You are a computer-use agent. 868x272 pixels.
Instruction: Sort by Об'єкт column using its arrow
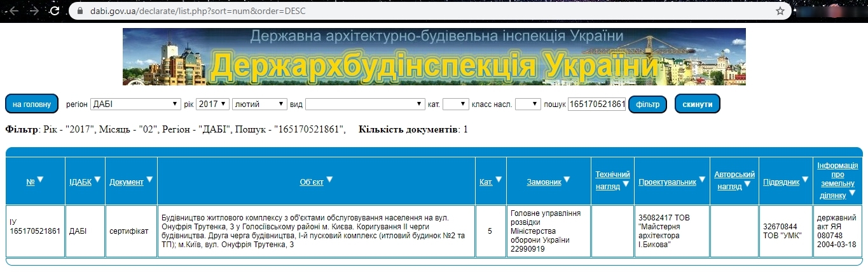pyautogui.click(x=329, y=180)
